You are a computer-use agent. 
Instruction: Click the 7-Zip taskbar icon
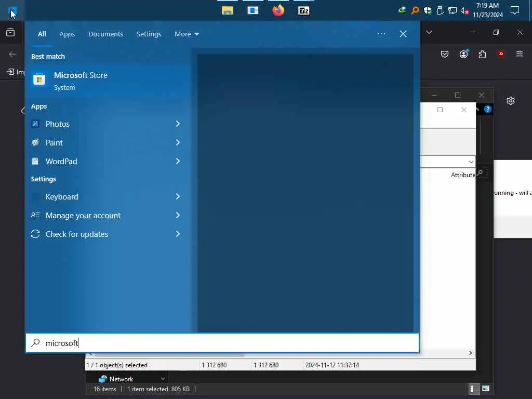click(x=303, y=11)
